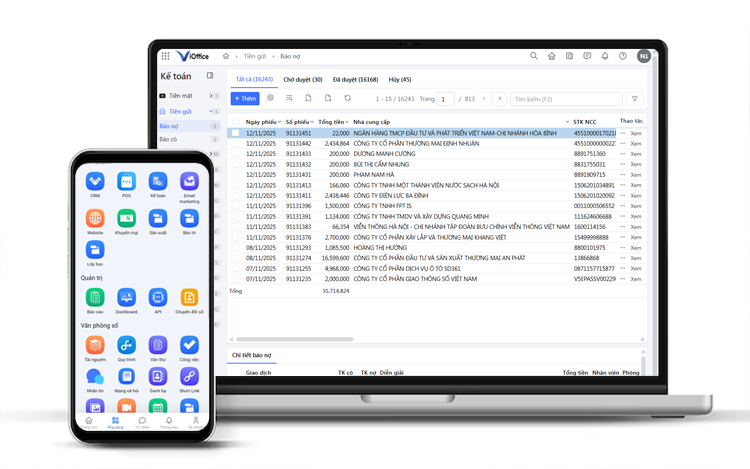Click the filter funnel icon beside search
750x469 pixels.
(x=635, y=98)
